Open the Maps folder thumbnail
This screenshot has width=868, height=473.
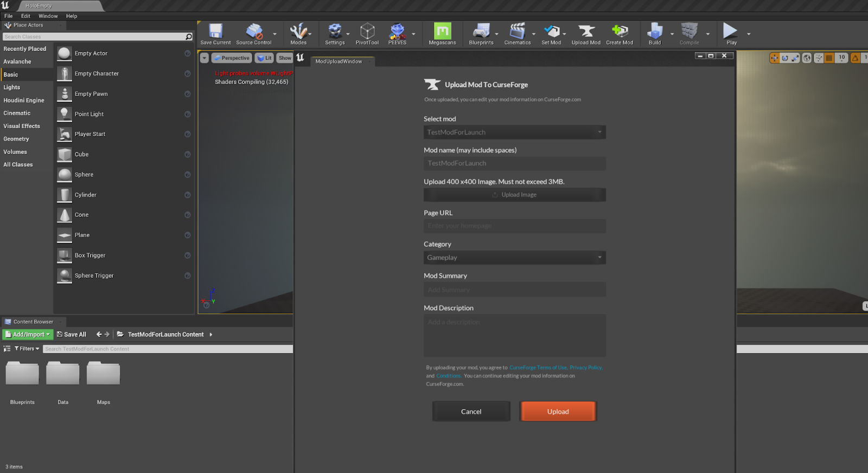click(104, 373)
